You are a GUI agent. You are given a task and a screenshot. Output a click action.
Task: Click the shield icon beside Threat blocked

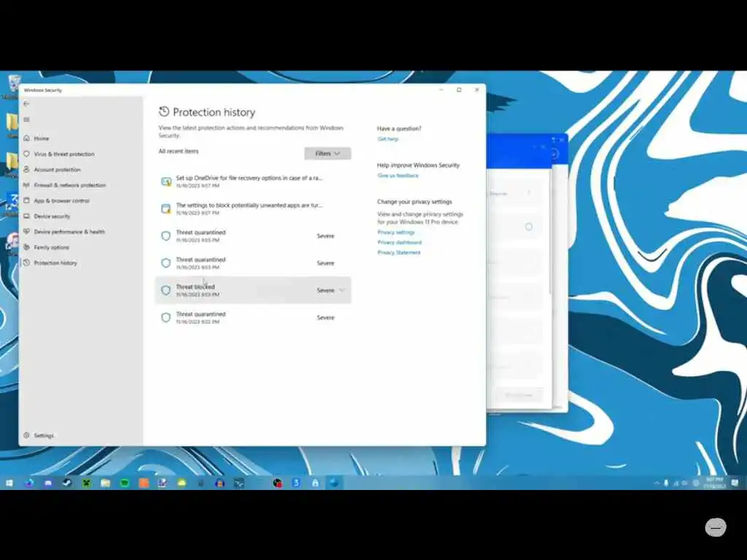166,290
